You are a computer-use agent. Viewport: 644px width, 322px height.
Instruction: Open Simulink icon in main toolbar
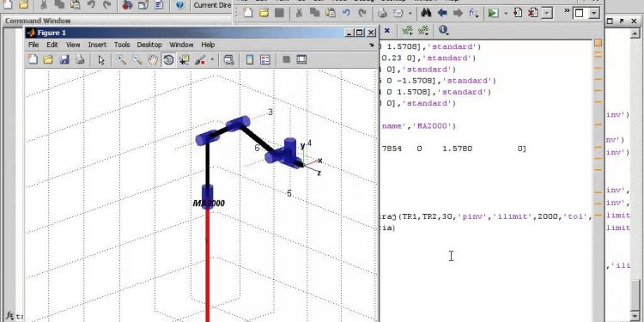click(x=127, y=5)
